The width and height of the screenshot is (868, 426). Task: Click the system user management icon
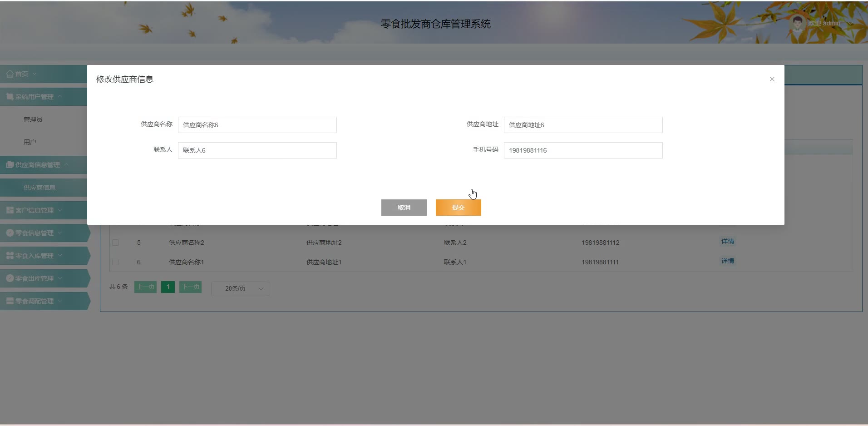[x=10, y=97]
